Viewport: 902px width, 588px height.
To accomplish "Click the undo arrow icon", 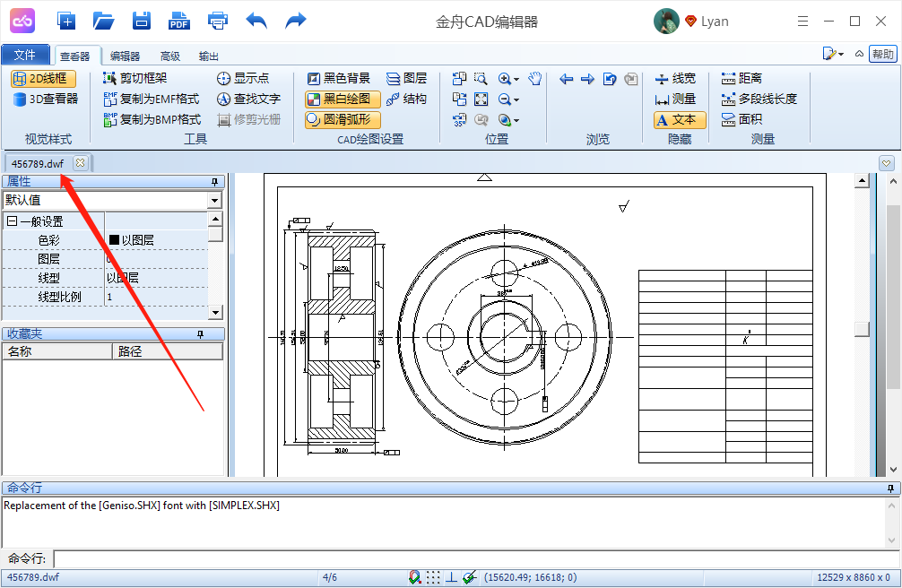I will 256,20.
